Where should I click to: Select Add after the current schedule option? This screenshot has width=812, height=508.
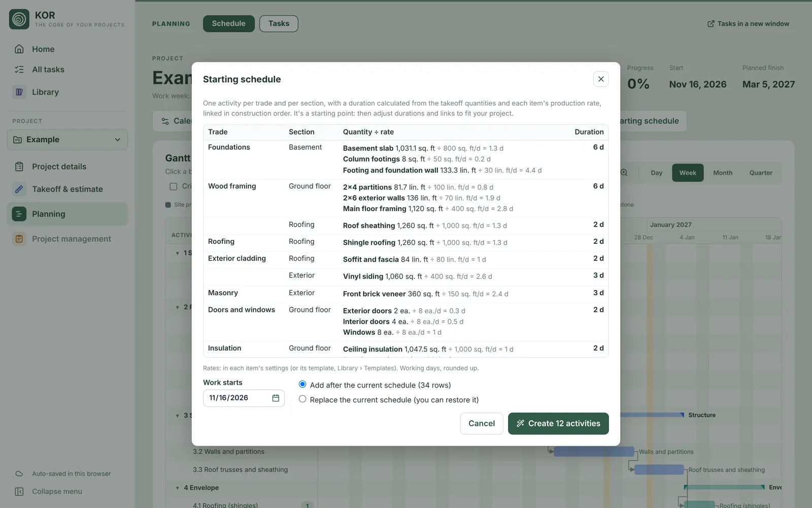(x=302, y=385)
